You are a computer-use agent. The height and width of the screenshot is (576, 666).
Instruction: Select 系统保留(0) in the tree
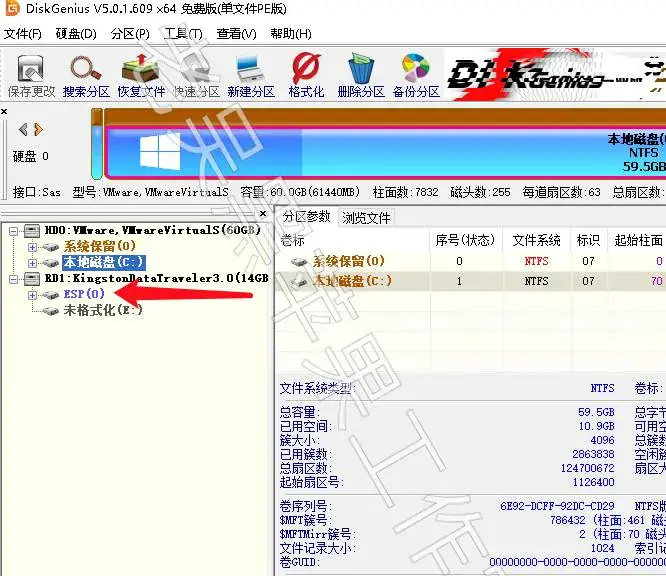coord(99,246)
